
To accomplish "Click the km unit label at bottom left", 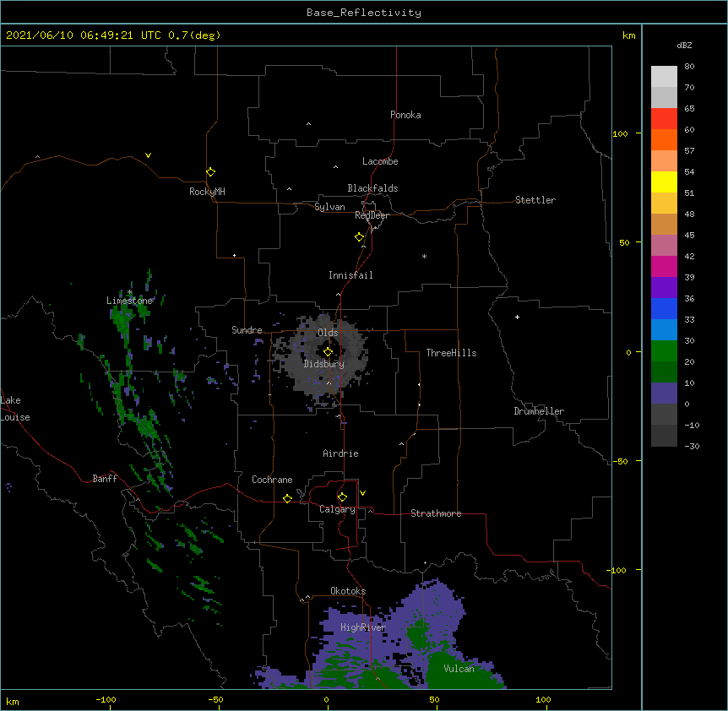I will click(13, 701).
